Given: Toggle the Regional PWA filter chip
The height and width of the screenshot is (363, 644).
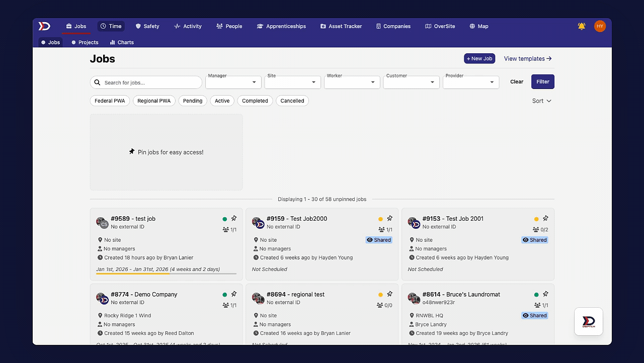Looking at the screenshot, I should [154, 101].
